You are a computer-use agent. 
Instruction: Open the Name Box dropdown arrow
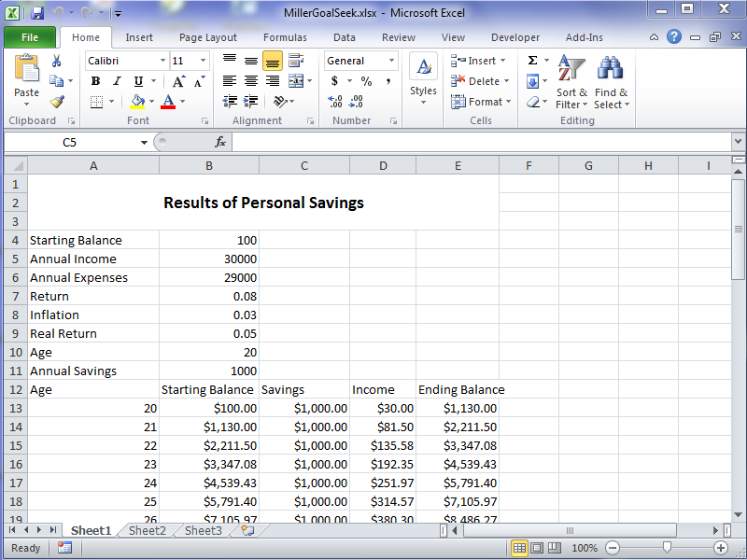click(x=144, y=142)
